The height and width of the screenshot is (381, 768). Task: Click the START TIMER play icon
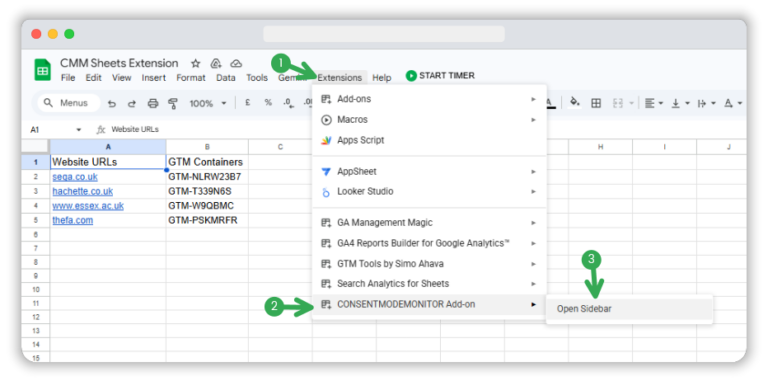coord(411,76)
